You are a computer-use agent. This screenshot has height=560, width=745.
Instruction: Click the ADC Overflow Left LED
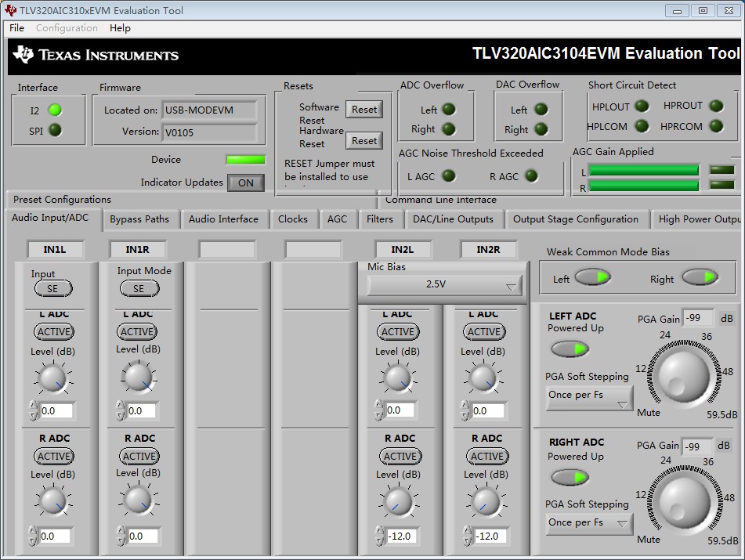tap(449, 109)
